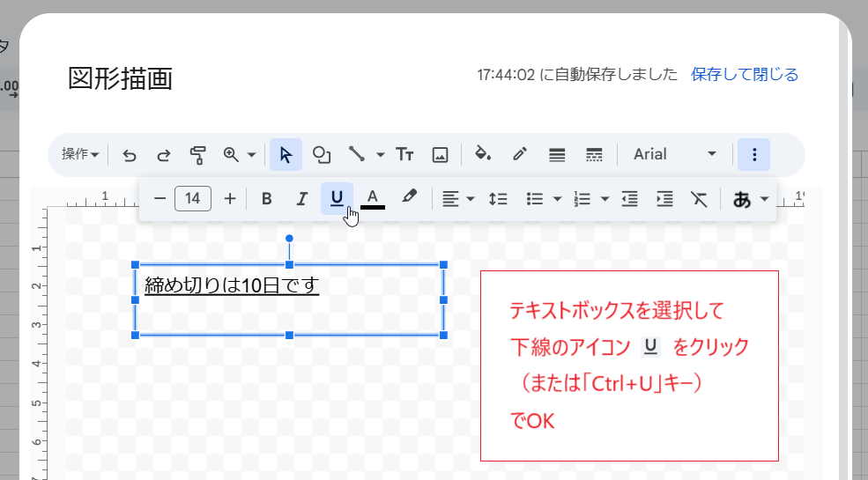Click the bottom center handle of text box
The height and width of the screenshot is (480, 868).
coord(289,335)
